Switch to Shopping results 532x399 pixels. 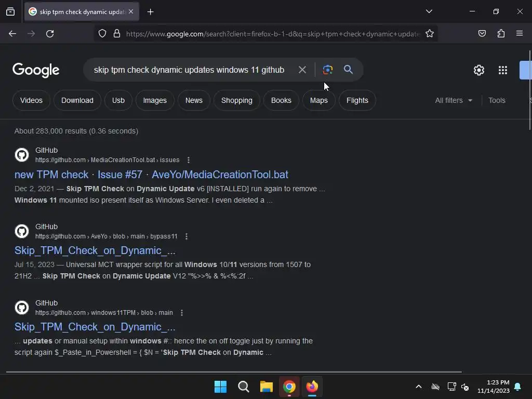pos(237,100)
